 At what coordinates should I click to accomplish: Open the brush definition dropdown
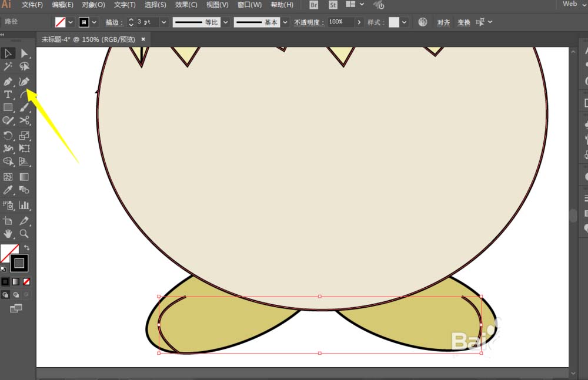point(285,22)
